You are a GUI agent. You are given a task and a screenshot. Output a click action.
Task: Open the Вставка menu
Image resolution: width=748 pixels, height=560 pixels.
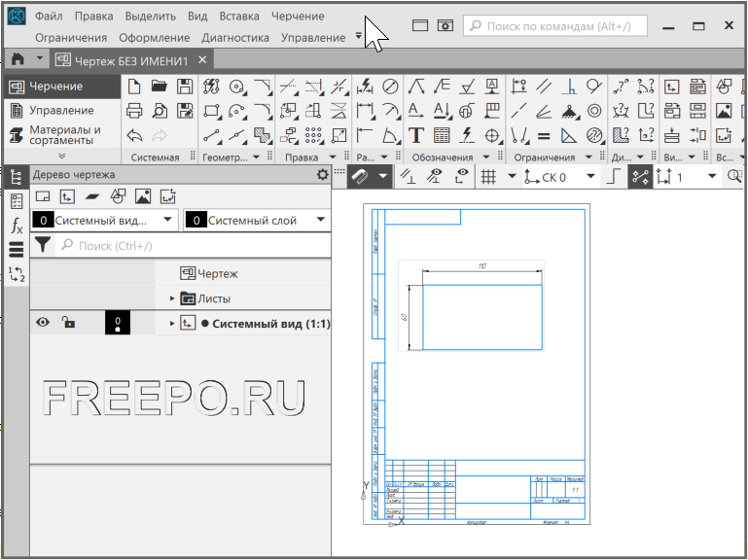click(x=239, y=17)
